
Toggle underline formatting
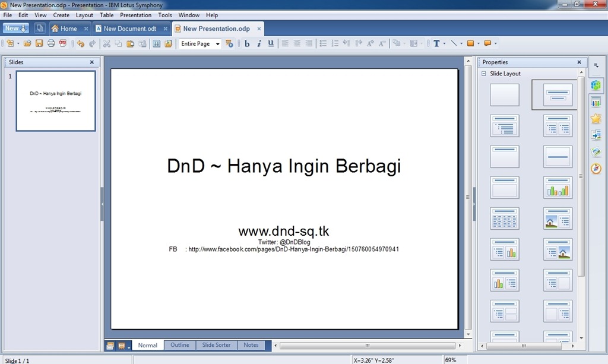tap(271, 43)
